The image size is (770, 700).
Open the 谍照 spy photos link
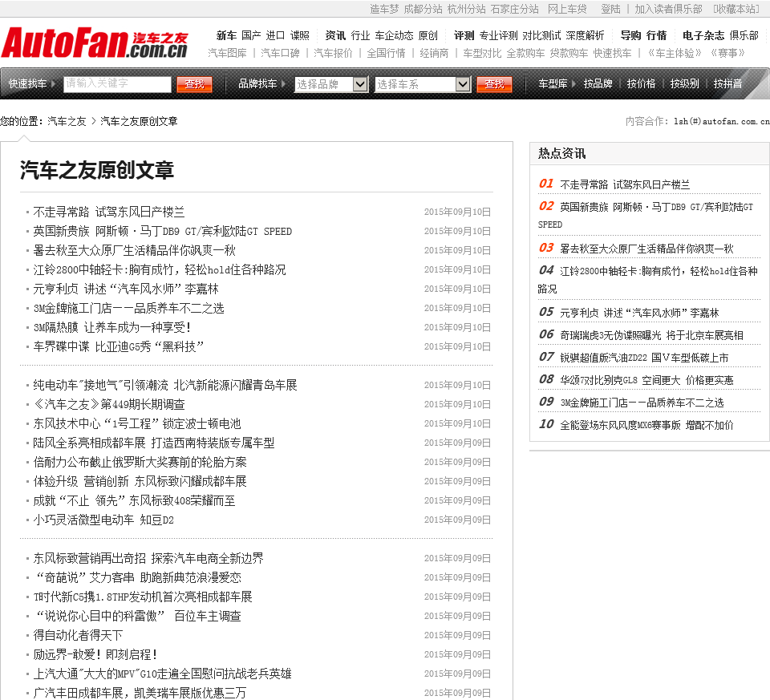(299, 35)
